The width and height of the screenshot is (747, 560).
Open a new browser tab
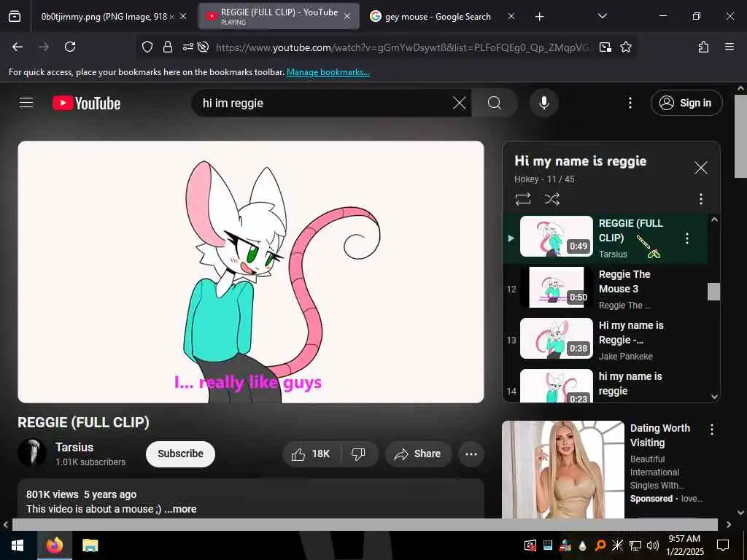point(539,17)
